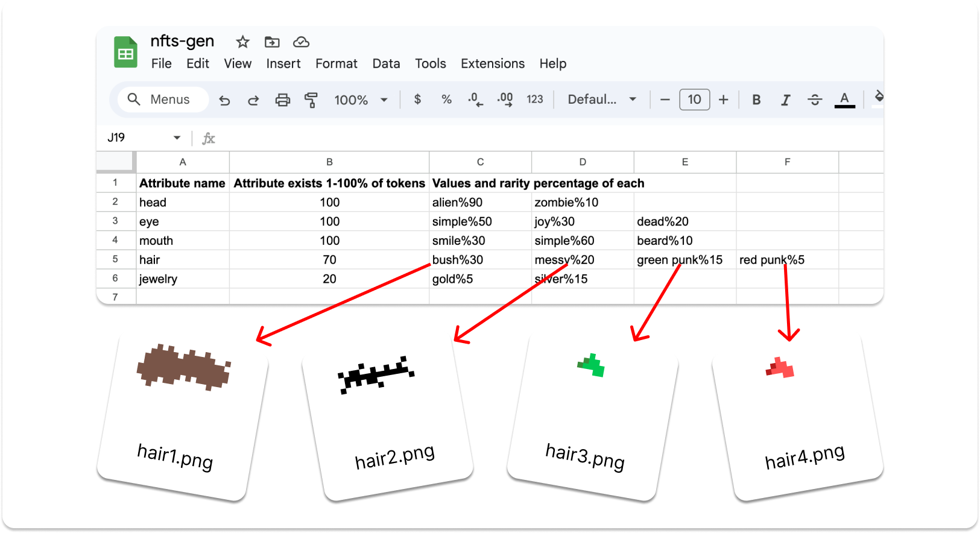Viewport: 980px width, 533px height.
Task: Decrease decimal places
Action: (x=475, y=99)
